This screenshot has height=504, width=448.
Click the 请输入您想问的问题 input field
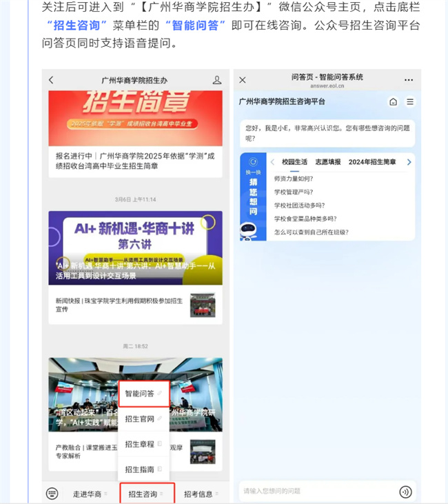[317, 492]
